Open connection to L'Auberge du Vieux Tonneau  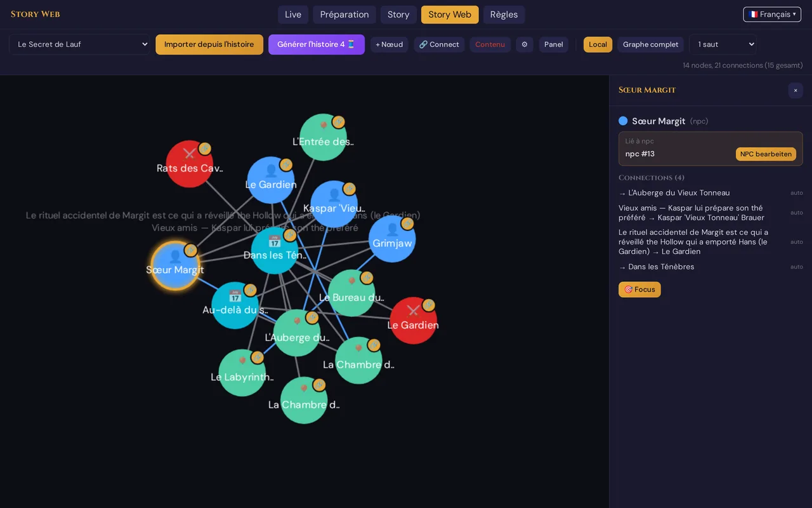(710, 193)
